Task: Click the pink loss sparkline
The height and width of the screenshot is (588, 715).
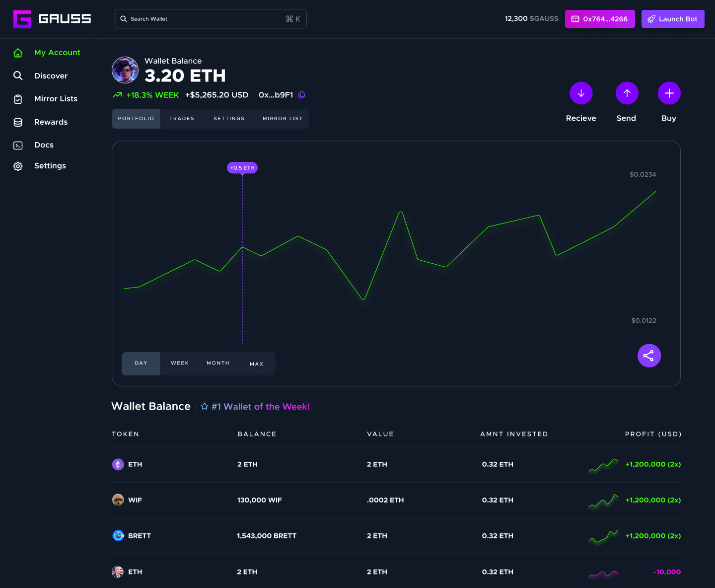Action: click(x=603, y=574)
